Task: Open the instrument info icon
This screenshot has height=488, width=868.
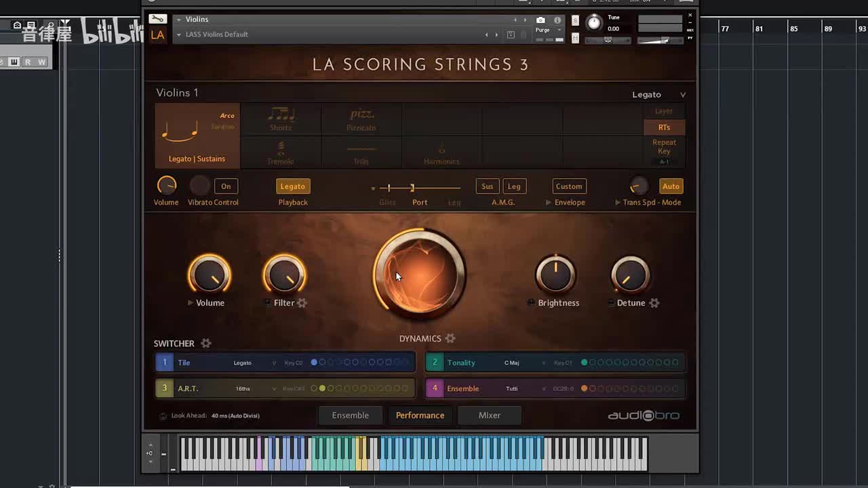Action: [557, 20]
